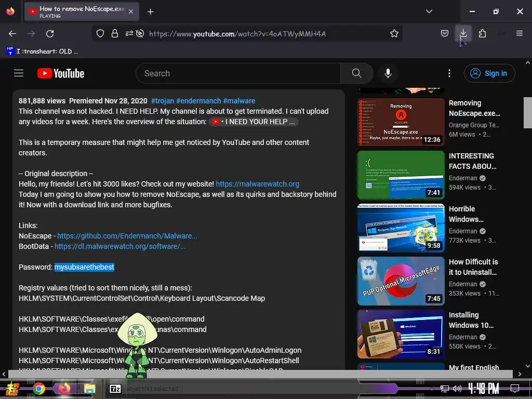Click How Difficult is it to Uninstall title
Image resolution: width=532 pixels, height=399 pixels.
473,267
